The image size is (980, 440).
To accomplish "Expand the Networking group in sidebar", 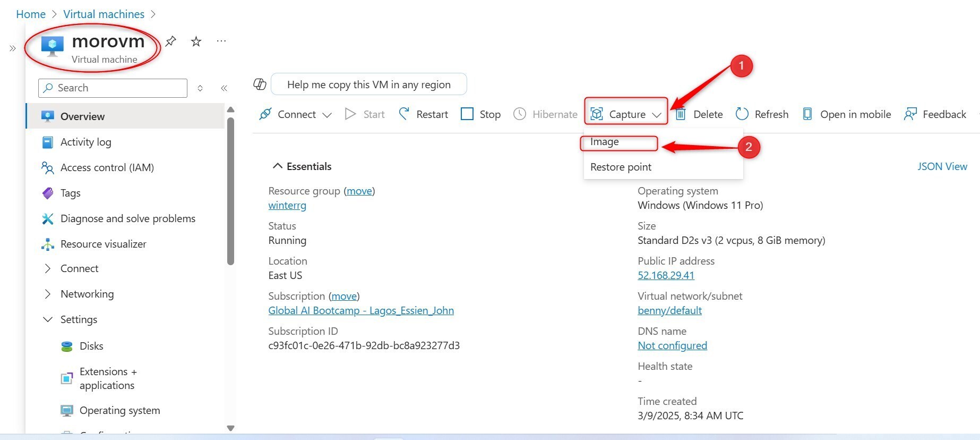I will tap(48, 294).
